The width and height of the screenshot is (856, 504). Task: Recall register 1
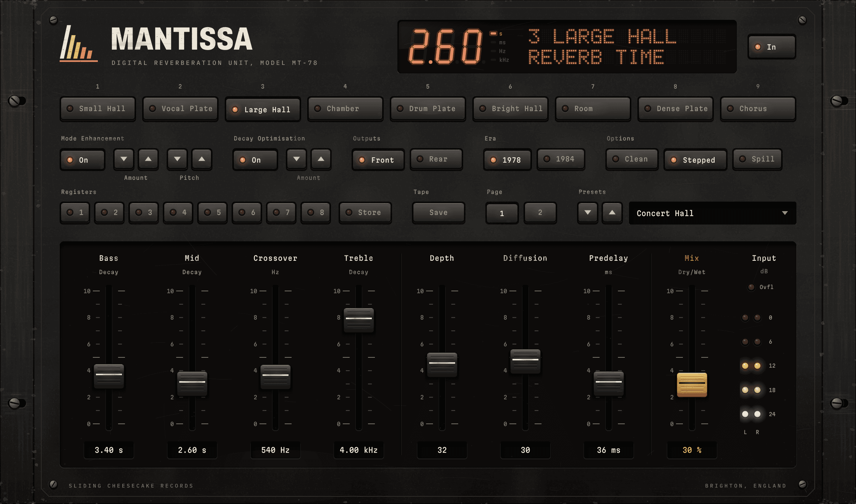pyautogui.click(x=75, y=213)
